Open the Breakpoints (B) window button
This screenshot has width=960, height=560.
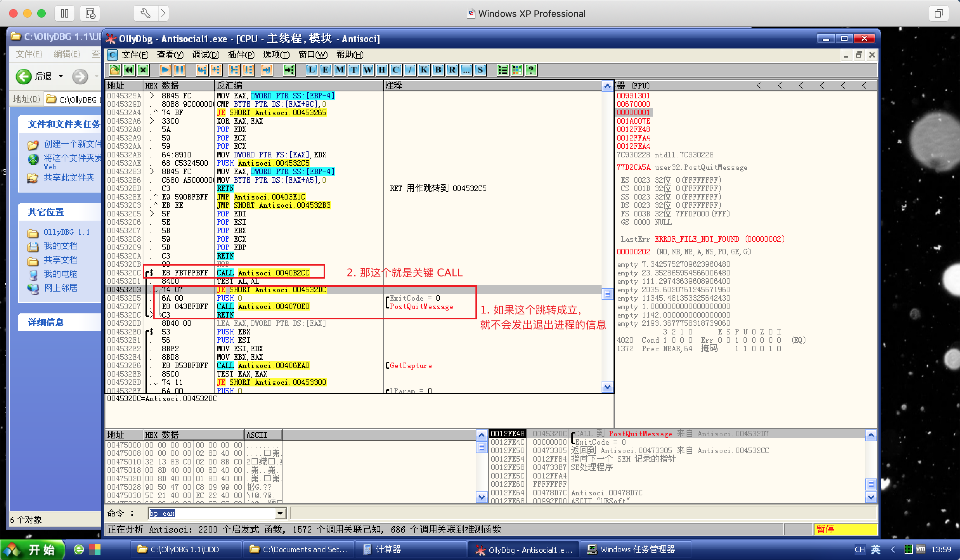(x=438, y=70)
